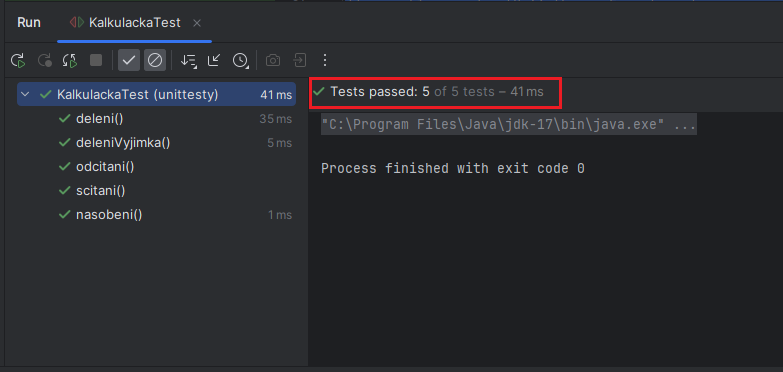
Task: Select the Run tool window label
Action: (x=29, y=23)
